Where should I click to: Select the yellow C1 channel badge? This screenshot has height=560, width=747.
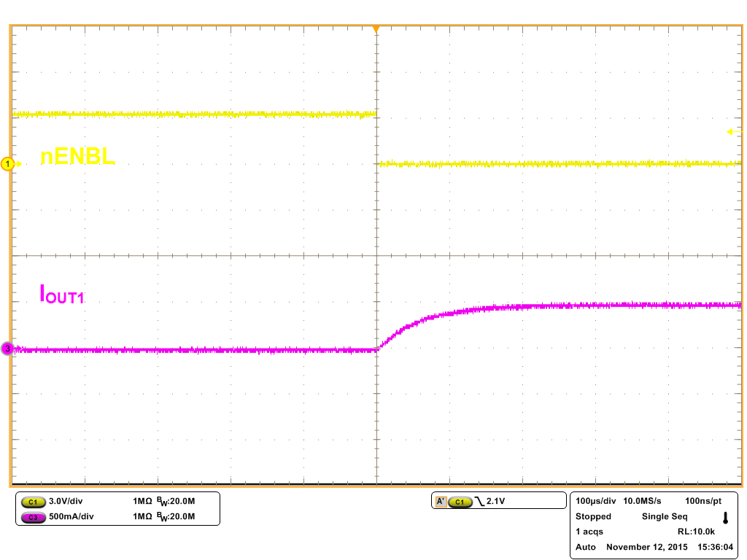[32, 502]
